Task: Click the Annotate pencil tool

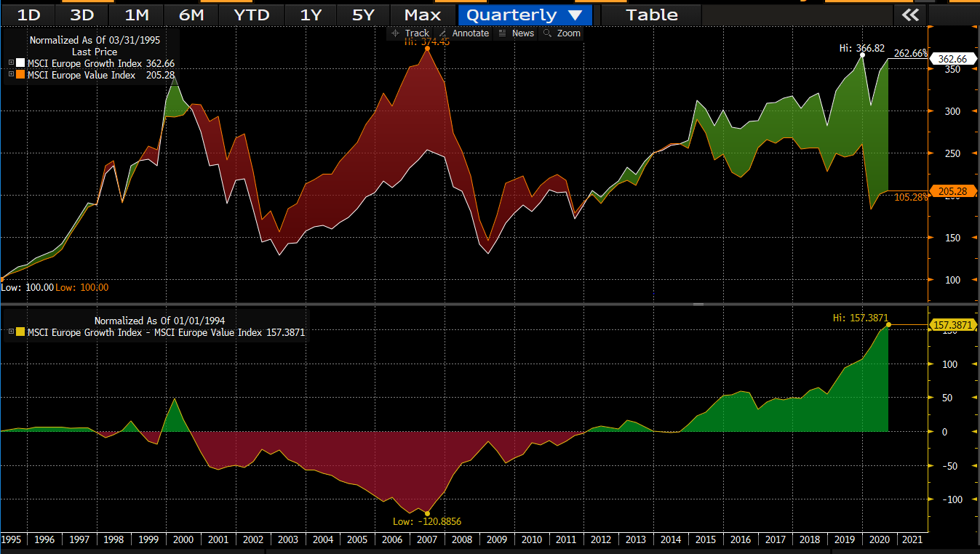Action: 464,33
